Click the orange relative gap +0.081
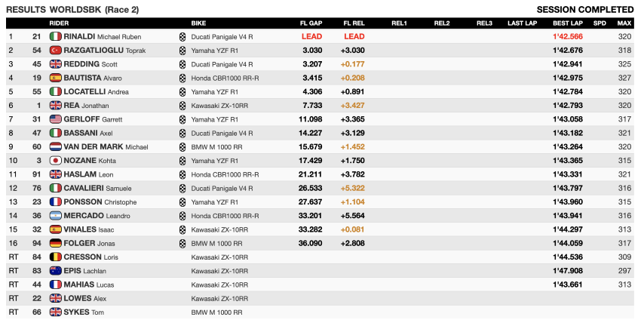644x323 pixels. (x=352, y=229)
